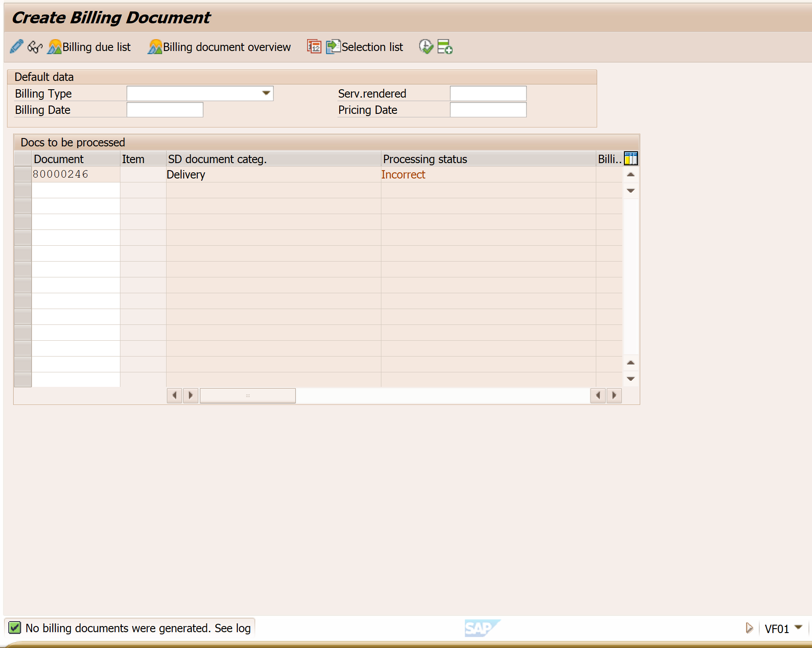Open the Selection list
The height and width of the screenshot is (648, 812).
[365, 47]
